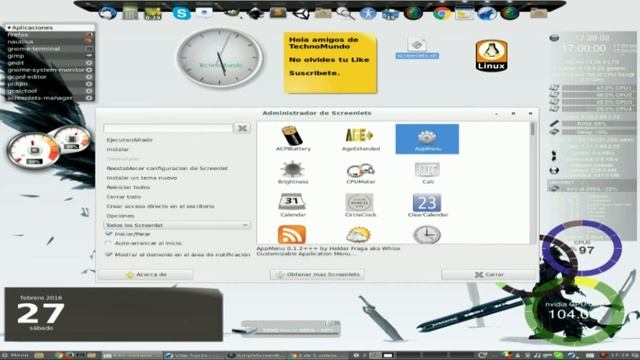Image resolution: width=640 pixels, height=360 pixels.
Task: Click the febrero 27 calendar screenlet
Action: (113, 313)
